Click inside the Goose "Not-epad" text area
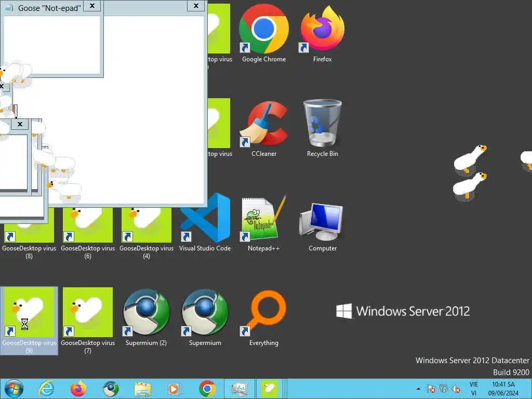 51,44
